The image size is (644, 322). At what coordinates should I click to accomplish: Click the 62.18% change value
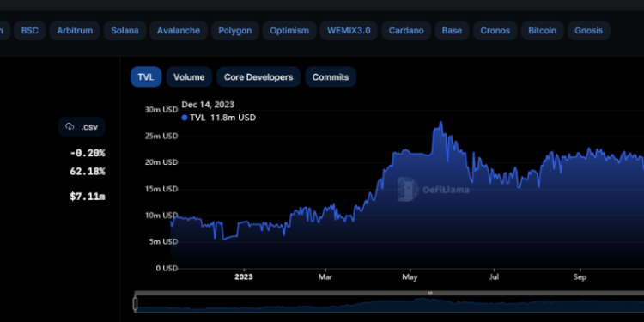[x=88, y=171]
